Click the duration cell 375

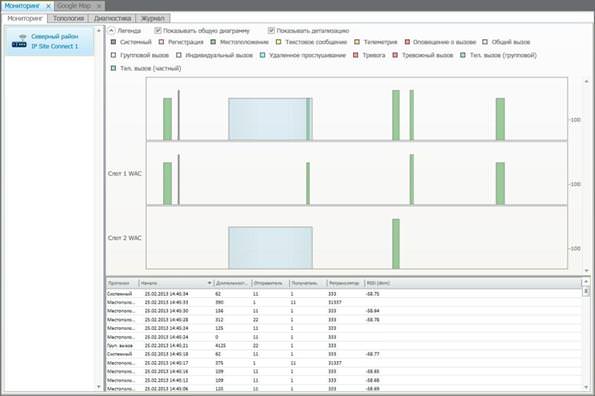click(x=219, y=363)
